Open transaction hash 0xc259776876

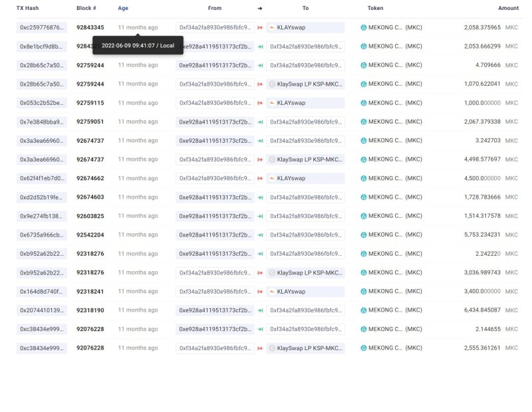[x=41, y=28]
